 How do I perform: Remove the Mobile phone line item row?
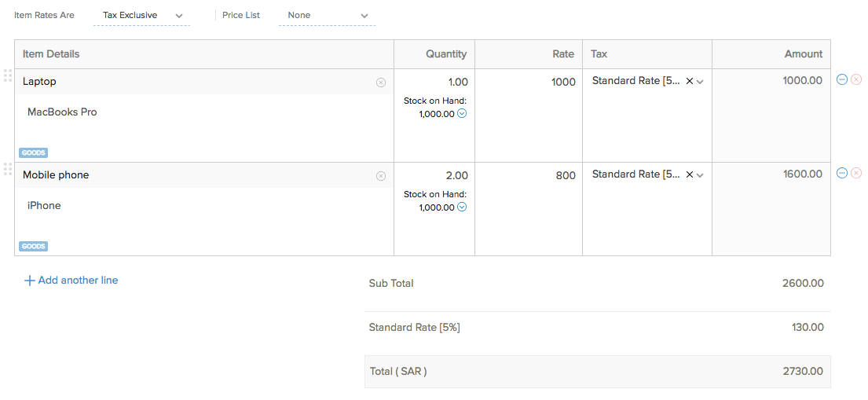point(856,173)
